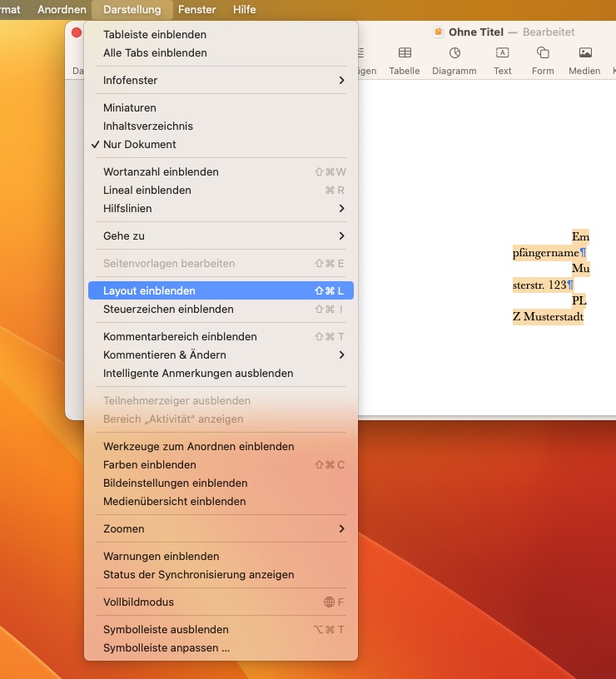Screen dimensions: 616x679
Task: Open the Fenster menu
Action: (x=197, y=10)
